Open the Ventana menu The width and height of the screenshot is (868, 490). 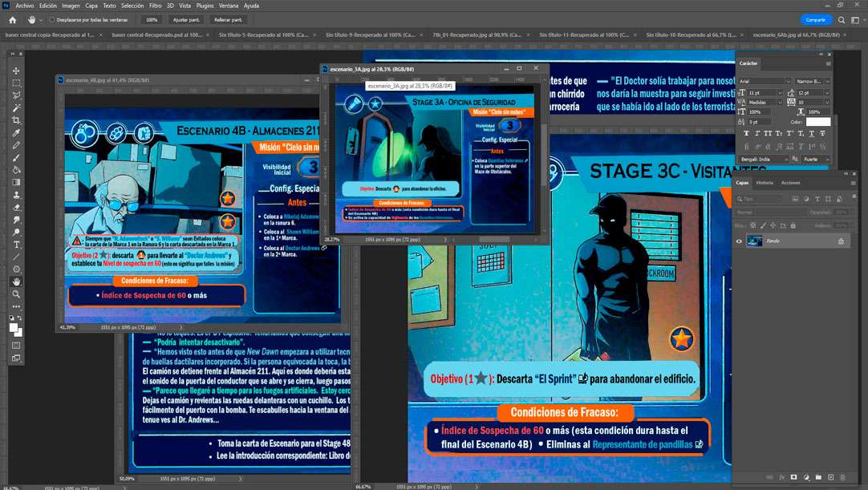(x=229, y=6)
